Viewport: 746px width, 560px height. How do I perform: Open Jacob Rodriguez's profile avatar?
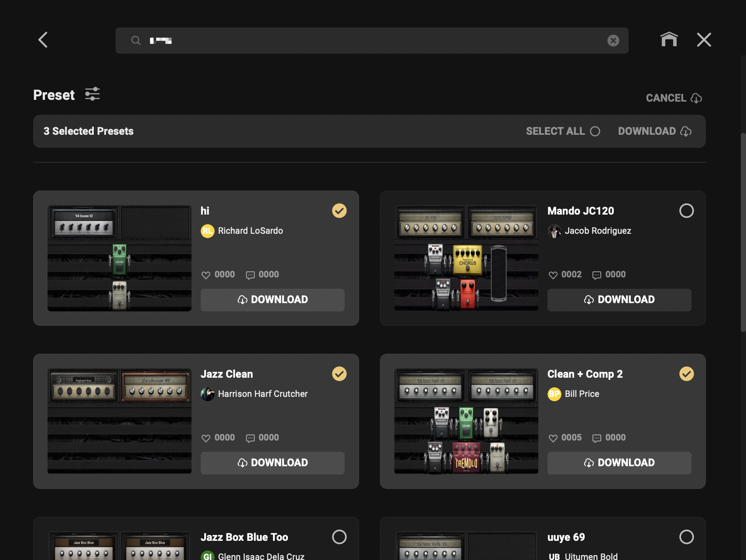[554, 231]
